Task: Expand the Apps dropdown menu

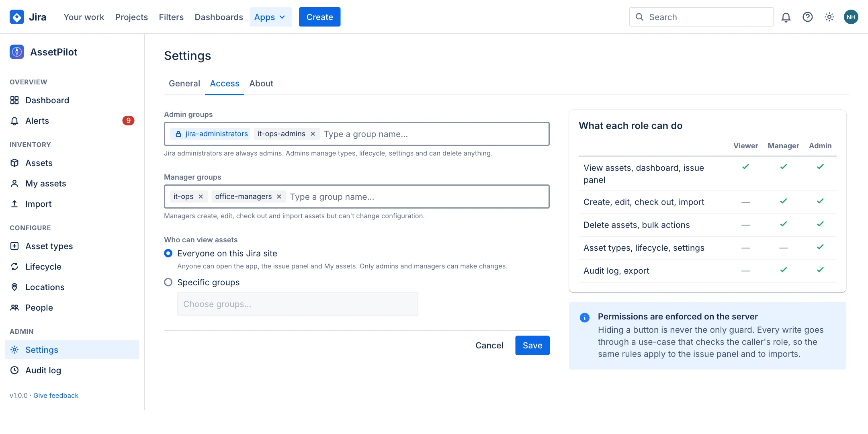Action: pyautogui.click(x=270, y=17)
